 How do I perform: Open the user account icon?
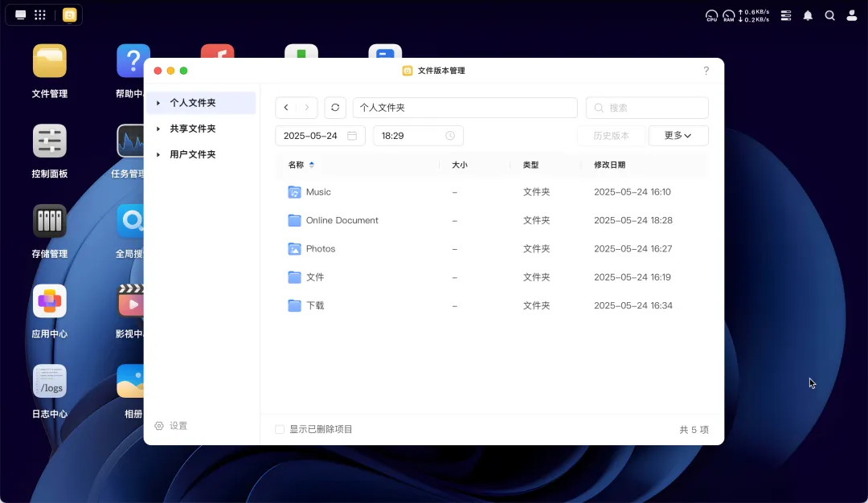tap(851, 15)
